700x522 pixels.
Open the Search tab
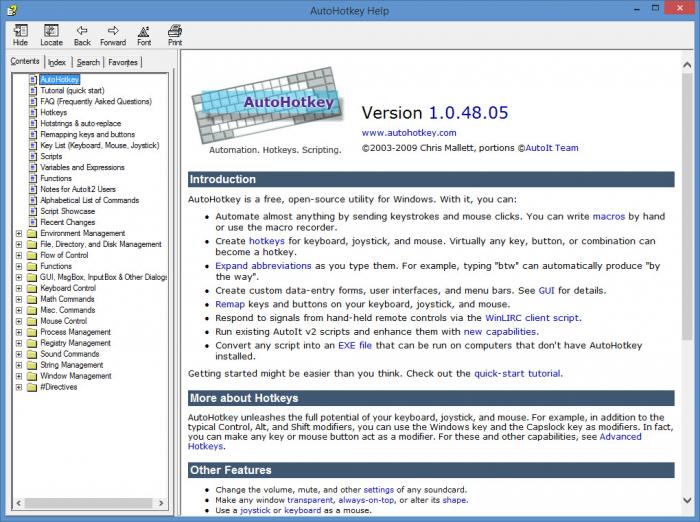click(88, 62)
